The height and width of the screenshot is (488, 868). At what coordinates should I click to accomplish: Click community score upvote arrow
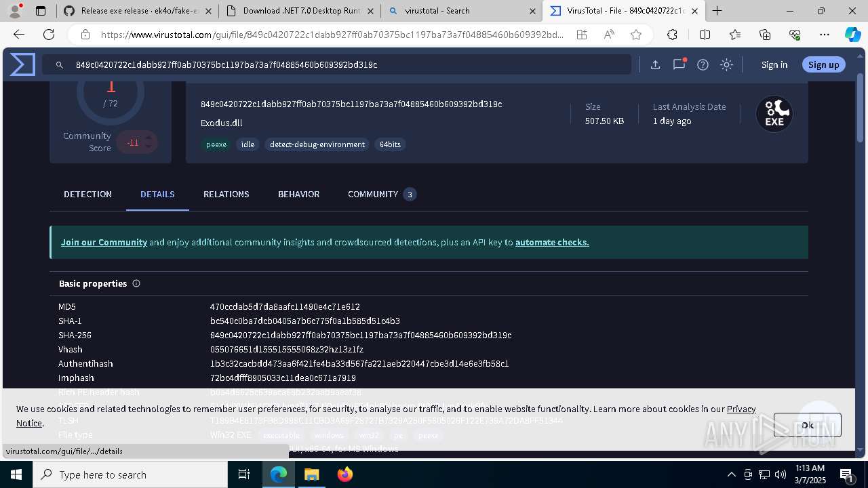point(149,138)
